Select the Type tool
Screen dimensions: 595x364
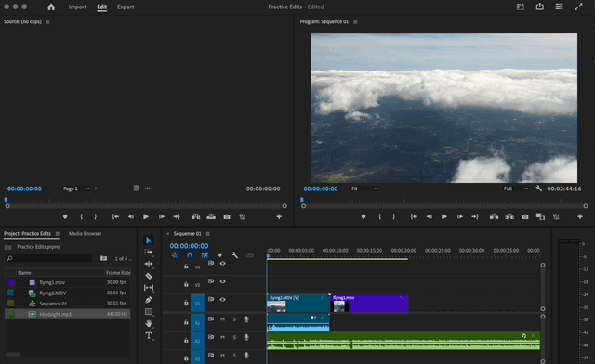click(149, 335)
